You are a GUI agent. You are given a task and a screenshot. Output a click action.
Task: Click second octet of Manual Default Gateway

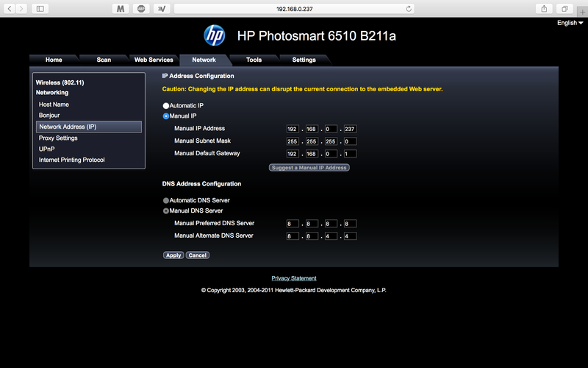(312, 154)
